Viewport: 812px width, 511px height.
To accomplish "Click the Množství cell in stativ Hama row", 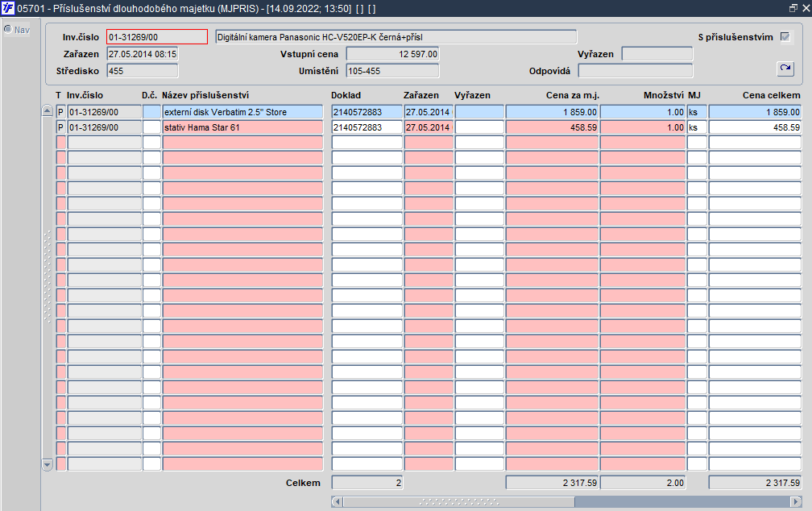I will coord(643,127).
